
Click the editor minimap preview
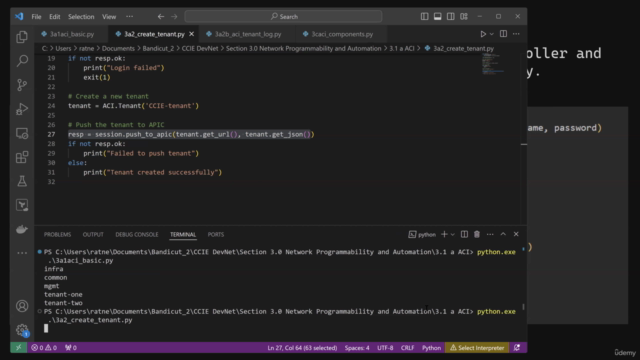pyautogui.click(x=493, y=64)
